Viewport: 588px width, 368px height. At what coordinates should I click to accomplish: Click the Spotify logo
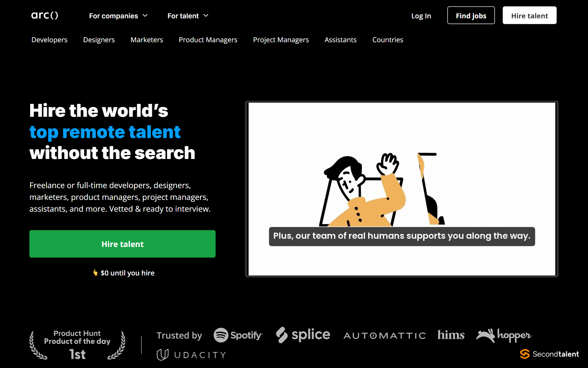(238, 335)
